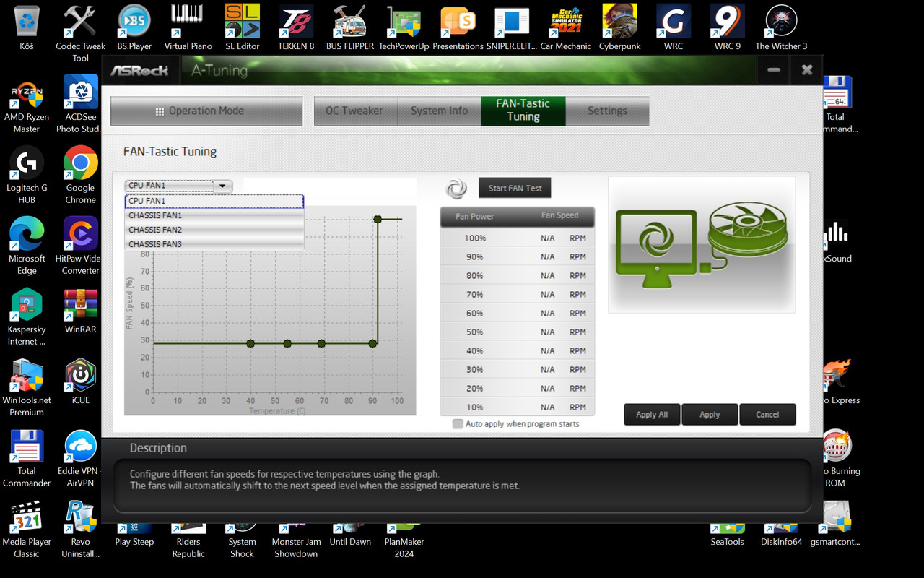Click the top fan curve point at 100% speed
This screenshot has width=924, height=578.
(378, 219)
